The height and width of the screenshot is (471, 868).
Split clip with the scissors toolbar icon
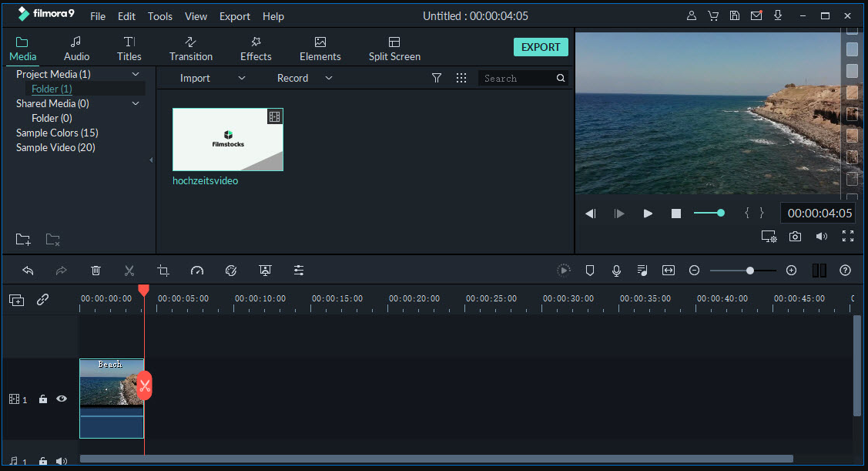click(129, 271)
